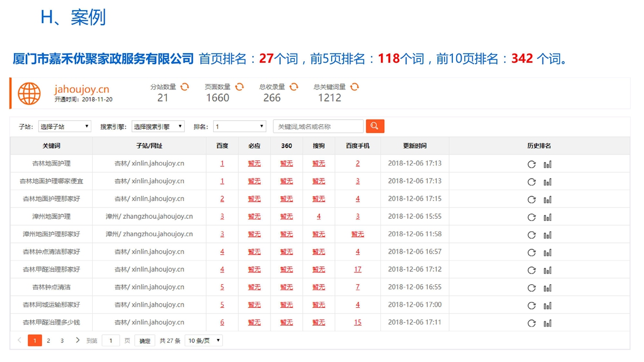
Task: Click the 确定 page jump button
Action: pyautogui.click(x=145, y=341)
